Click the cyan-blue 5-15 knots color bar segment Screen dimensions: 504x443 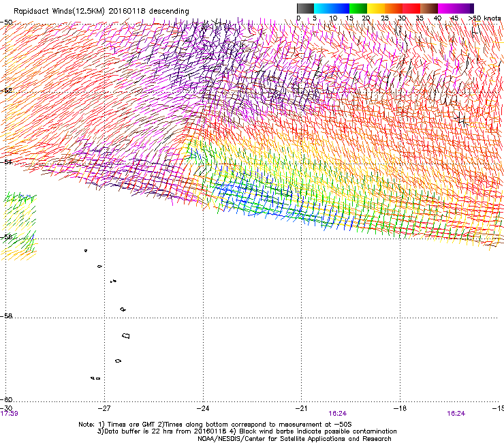click(x=332, y=8)
